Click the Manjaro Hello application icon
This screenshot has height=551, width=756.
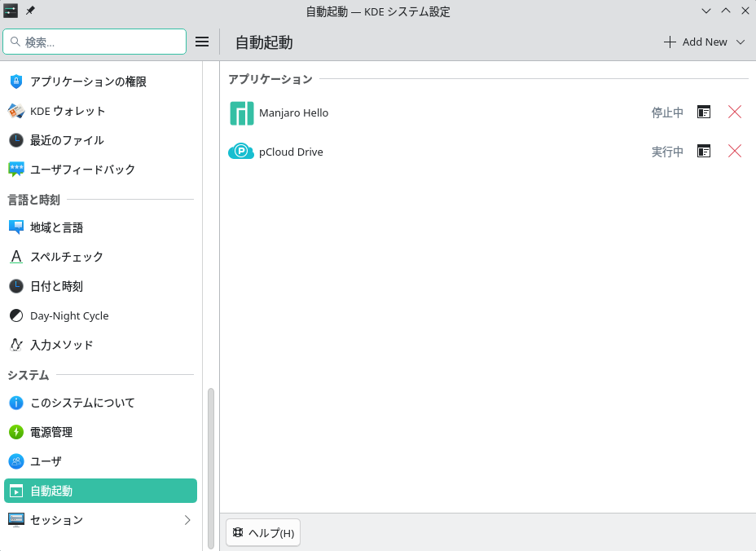point(241,113)
